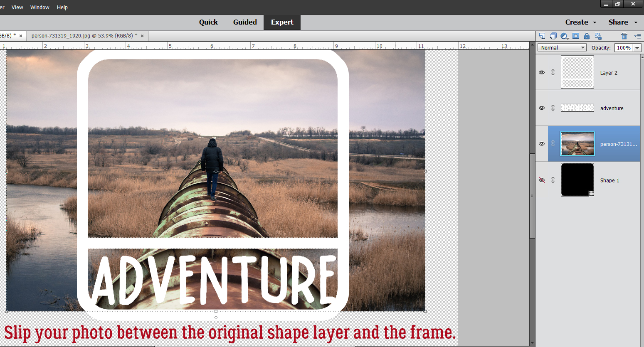Hide person-73131 layer eye
Viewport: 644px width, 347px height.
tap(542, 143)
